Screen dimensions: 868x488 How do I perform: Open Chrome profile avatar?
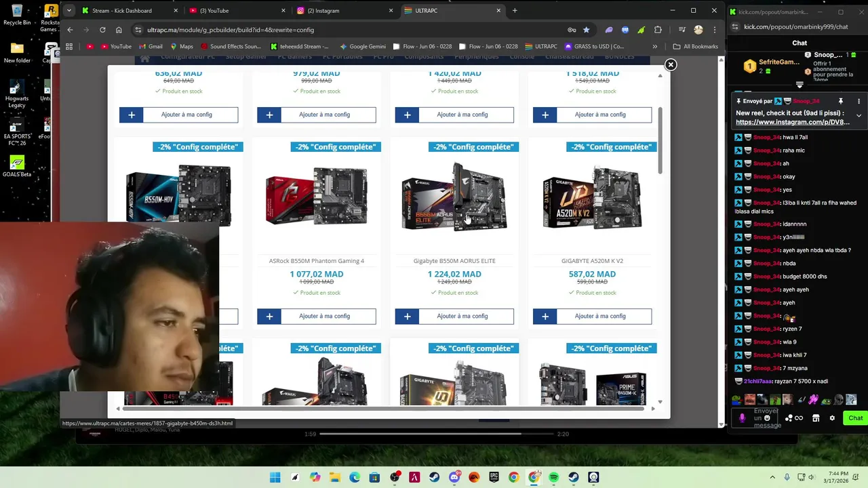(x=698, y=30)
